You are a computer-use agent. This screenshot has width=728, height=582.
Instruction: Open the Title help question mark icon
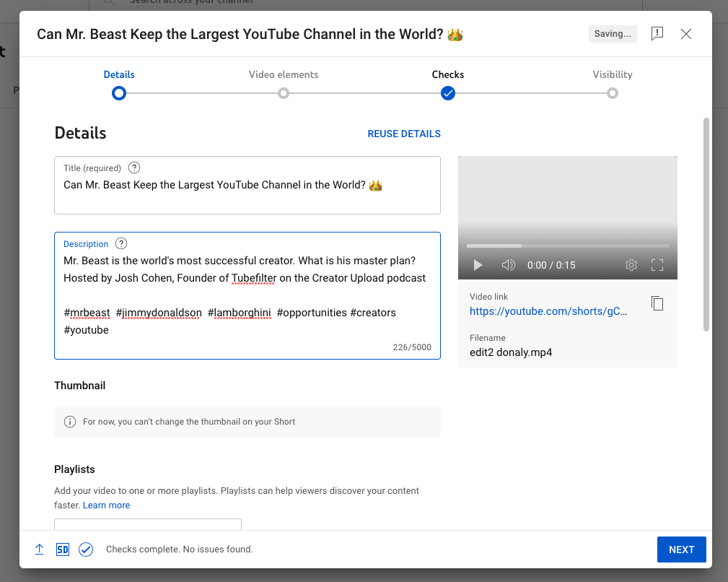[x=134, y=168]
